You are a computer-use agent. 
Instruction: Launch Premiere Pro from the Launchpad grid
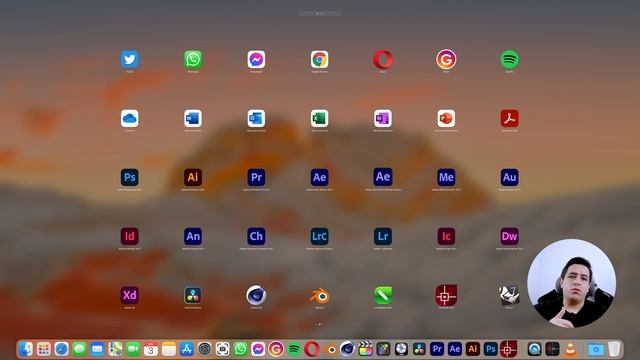click(x=256, y=177)
